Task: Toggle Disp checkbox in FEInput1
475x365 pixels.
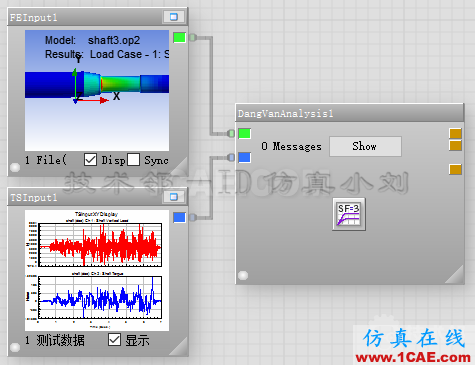Action: (x=90, y=160)
